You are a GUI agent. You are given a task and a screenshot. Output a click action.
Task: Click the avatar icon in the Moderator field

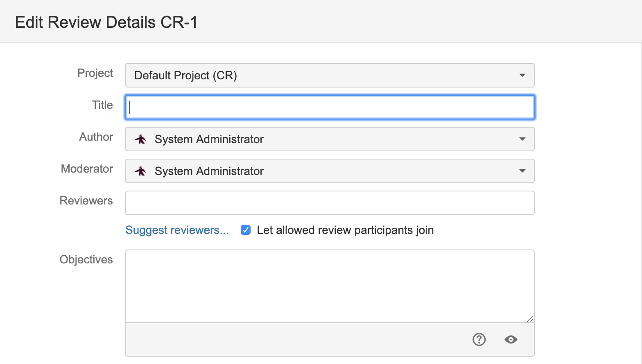pyautogui.click(x=140, y=171)
